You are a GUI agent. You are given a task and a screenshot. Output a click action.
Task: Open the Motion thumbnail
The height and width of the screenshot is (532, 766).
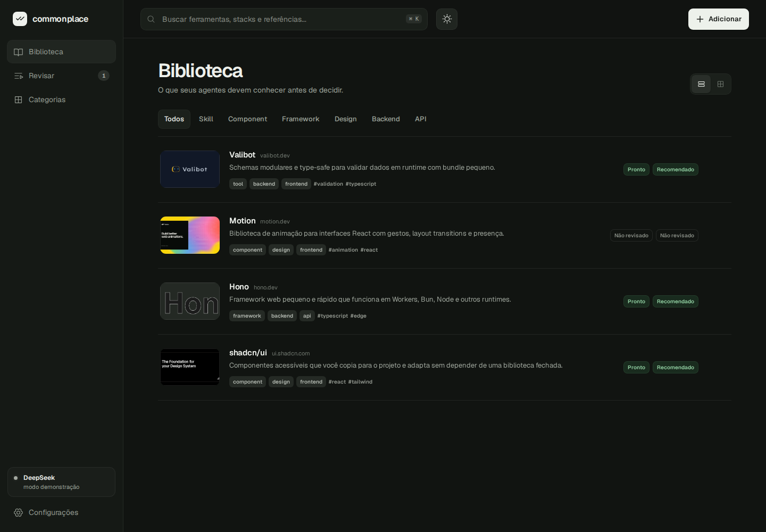click(x=190, y=235)
